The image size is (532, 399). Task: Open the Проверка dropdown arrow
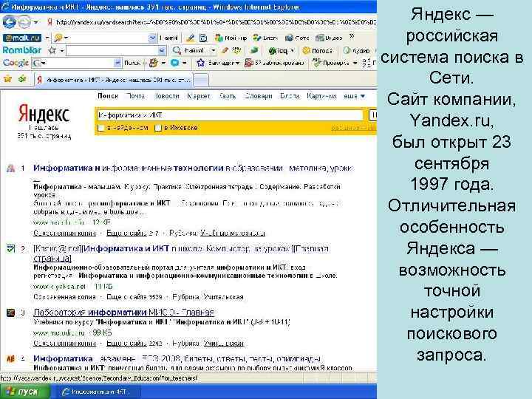tap(355, 63)
